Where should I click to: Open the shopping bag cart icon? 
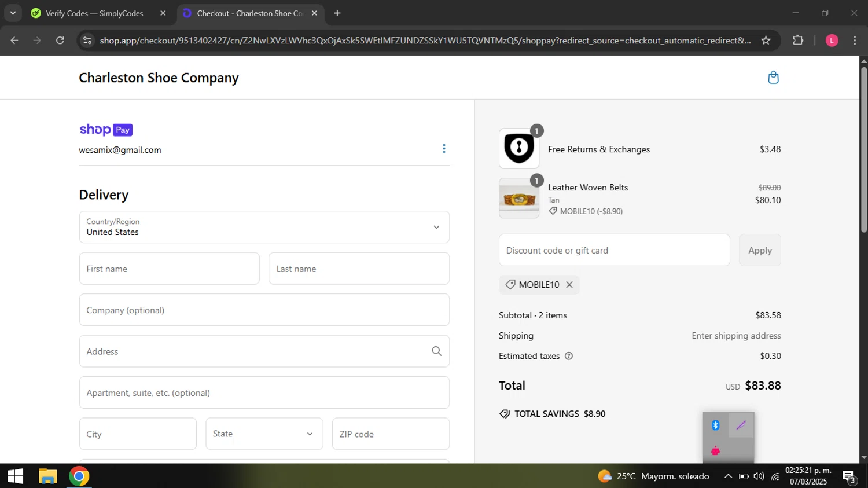(x=773, y=78)
